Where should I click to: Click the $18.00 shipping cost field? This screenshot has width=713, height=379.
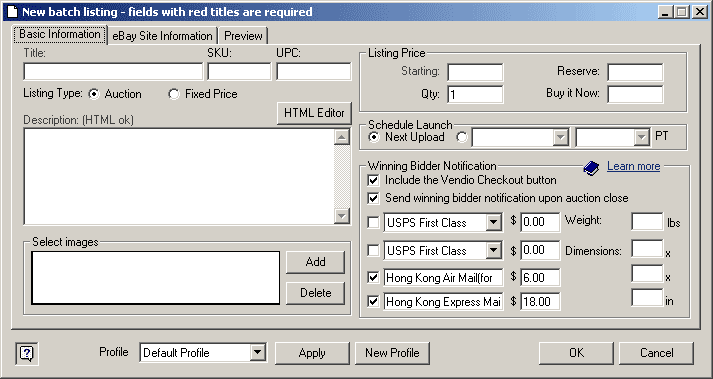pos(540,302)
